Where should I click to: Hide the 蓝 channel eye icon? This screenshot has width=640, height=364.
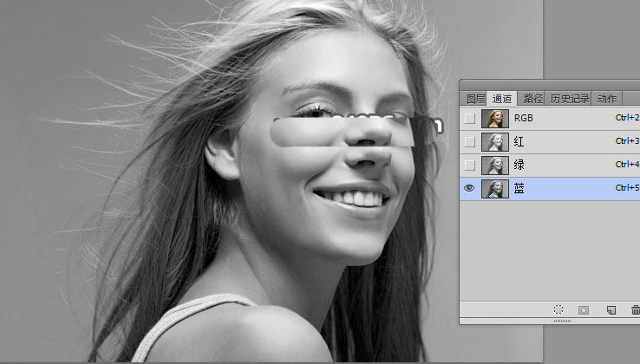click(469, 188)
